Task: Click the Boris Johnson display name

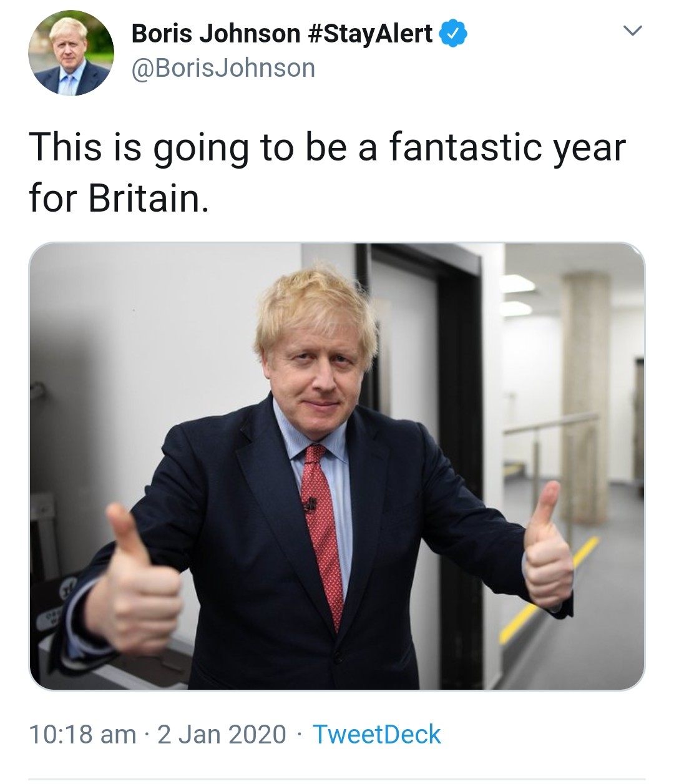Action: tap(215, 33)
